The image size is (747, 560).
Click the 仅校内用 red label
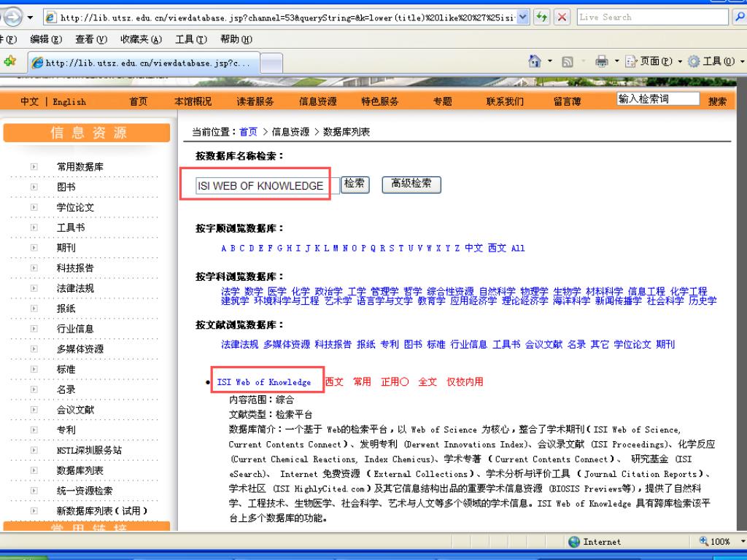click(465, 382)
